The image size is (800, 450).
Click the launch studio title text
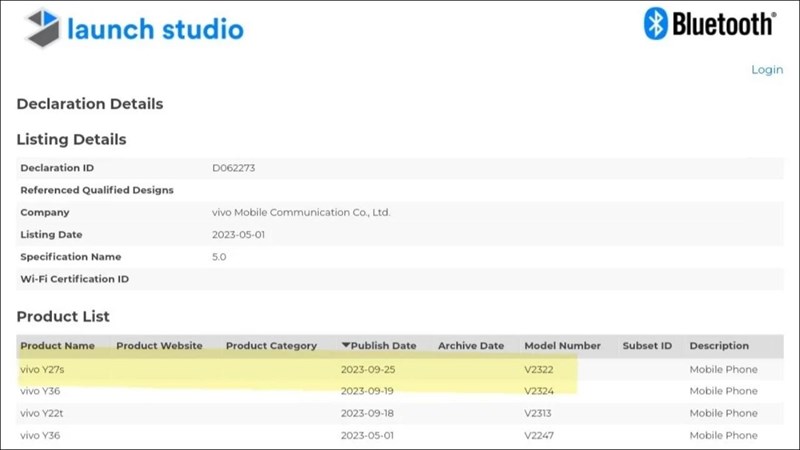(x=155, y=28)
